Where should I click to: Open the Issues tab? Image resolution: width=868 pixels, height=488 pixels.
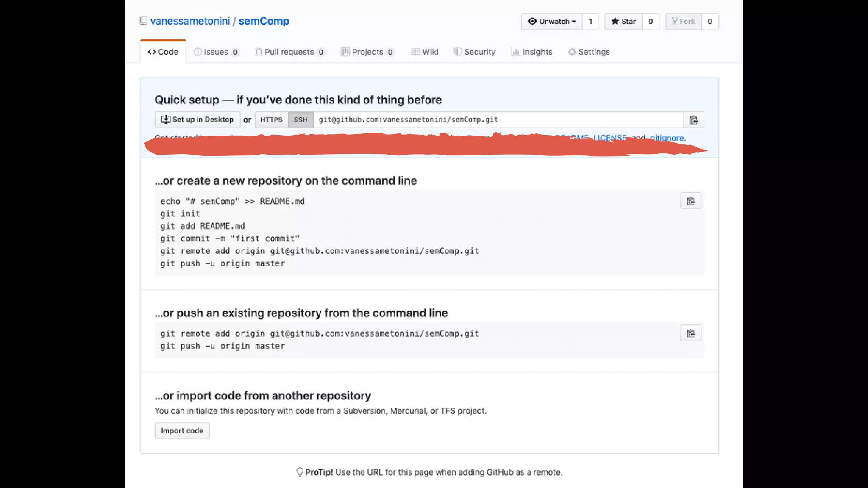pos(216,52)
